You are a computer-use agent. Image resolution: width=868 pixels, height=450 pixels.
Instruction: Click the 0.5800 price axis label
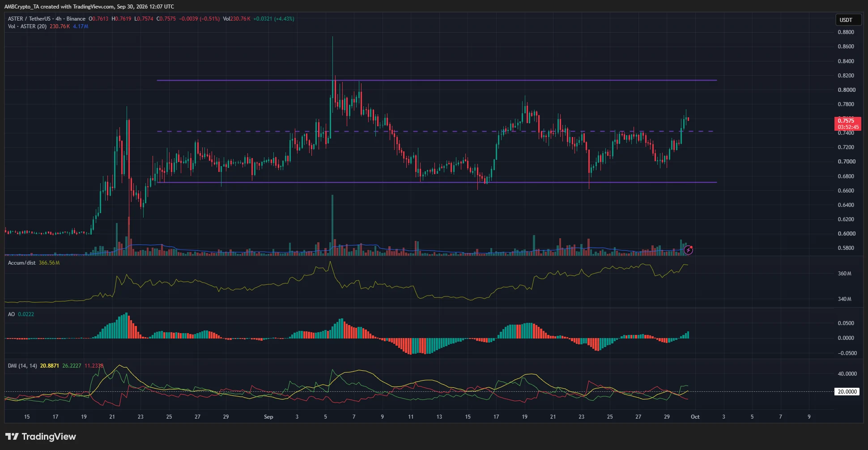846,248
